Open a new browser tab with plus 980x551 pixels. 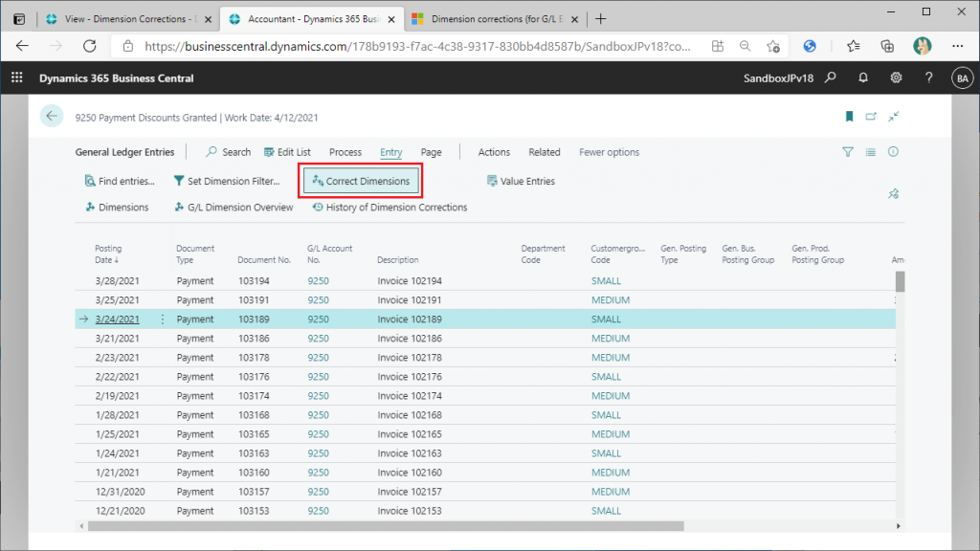[x=601, y=19]
